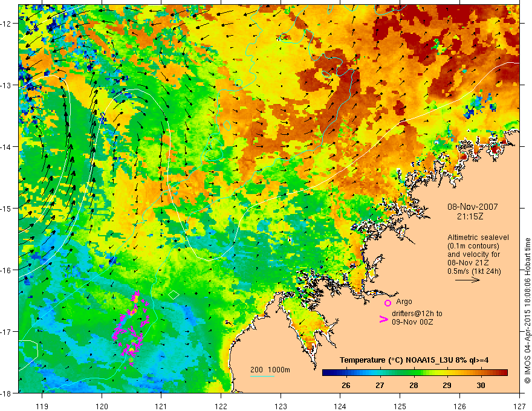Click the longitude label 119
Screen dimensions: 532x411
click(x=42, y=406)
